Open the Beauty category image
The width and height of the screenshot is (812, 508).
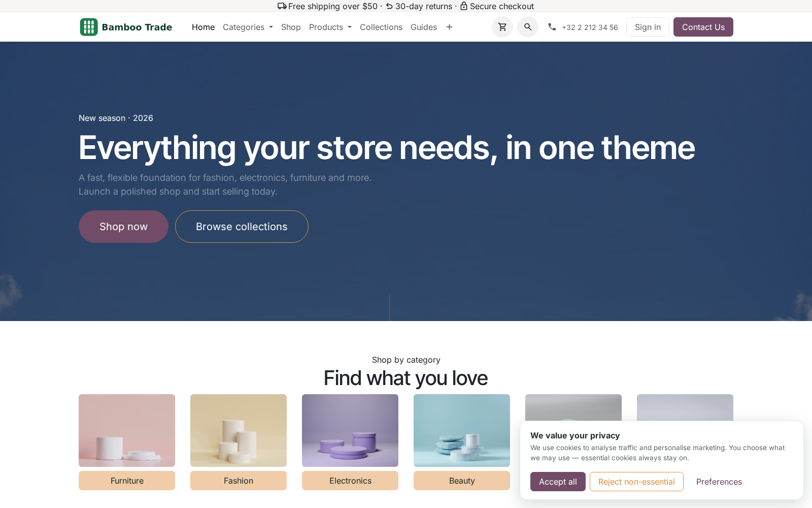[462, 430]
